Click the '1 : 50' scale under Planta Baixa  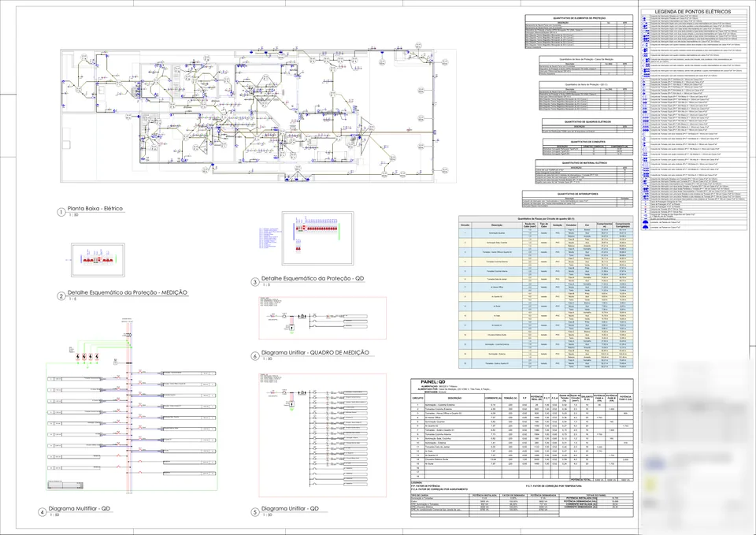(73, 215)
